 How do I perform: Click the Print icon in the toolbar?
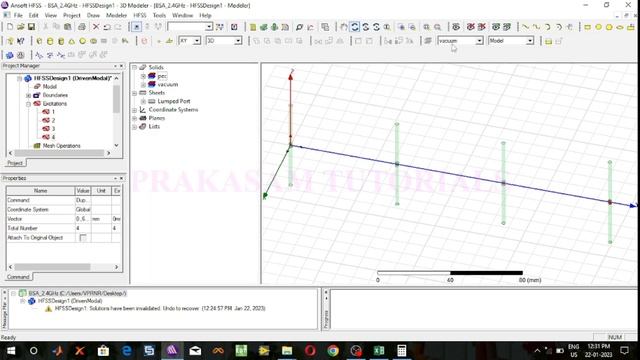point(82,27)
